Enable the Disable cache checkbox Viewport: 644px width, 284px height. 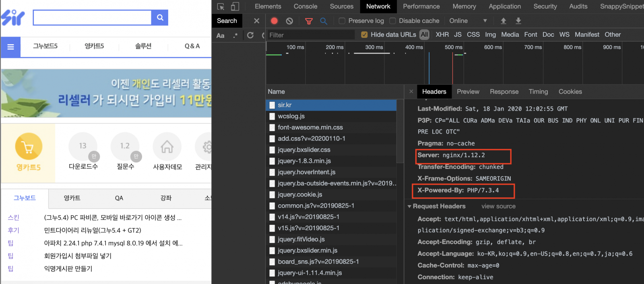[x=392, y=21]
